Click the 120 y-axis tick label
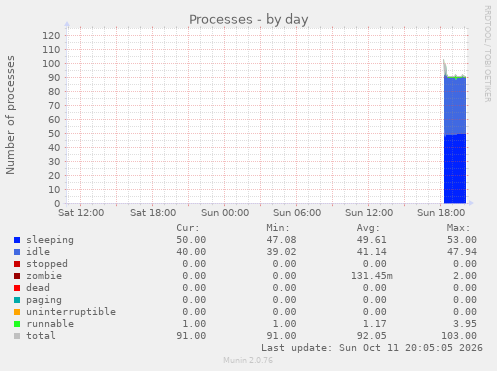This screenshot has height=371, width=497. [x=51, y=35]
